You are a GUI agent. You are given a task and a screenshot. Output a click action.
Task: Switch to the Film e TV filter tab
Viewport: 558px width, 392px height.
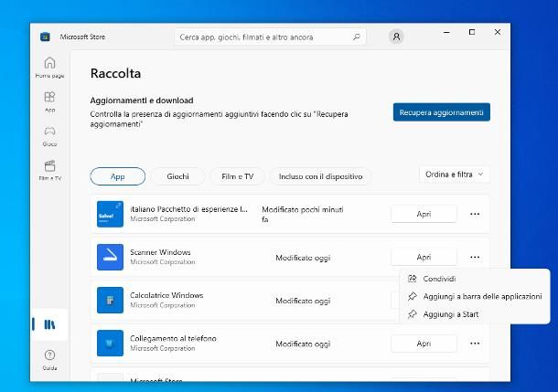pos(237,176)
